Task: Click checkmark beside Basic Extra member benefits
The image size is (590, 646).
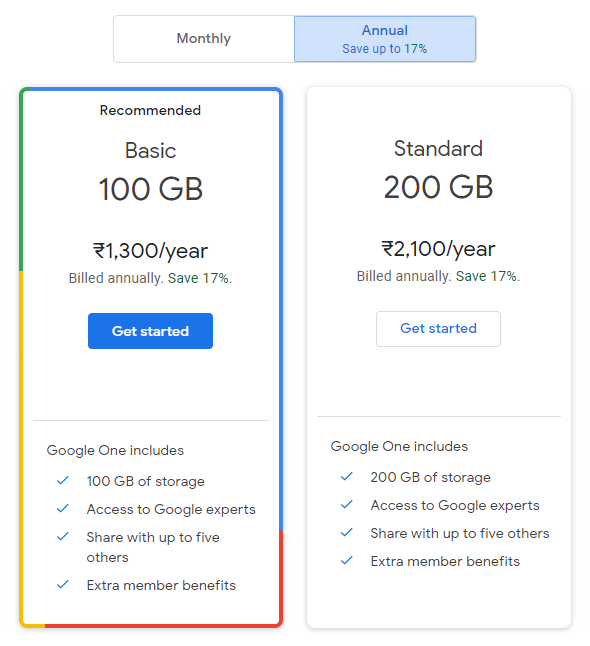Action: [63, 584]
